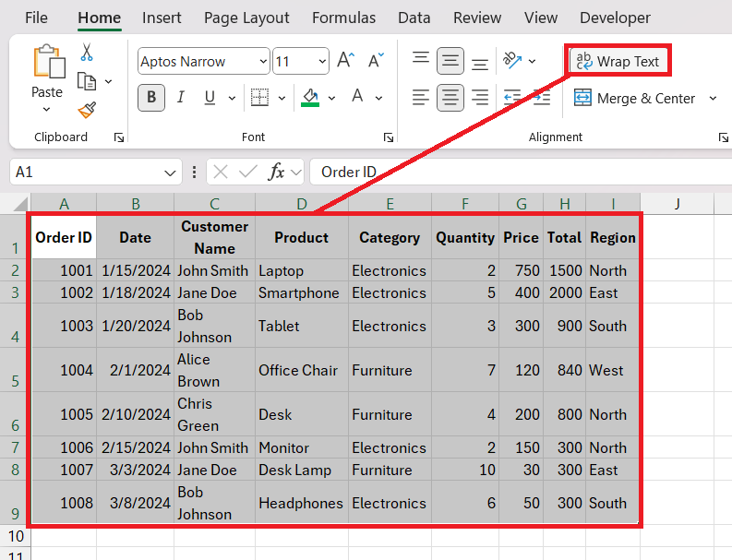Toggle Bold formatting
The height and width of the screenshot is (560, 732).
(151, 98)
